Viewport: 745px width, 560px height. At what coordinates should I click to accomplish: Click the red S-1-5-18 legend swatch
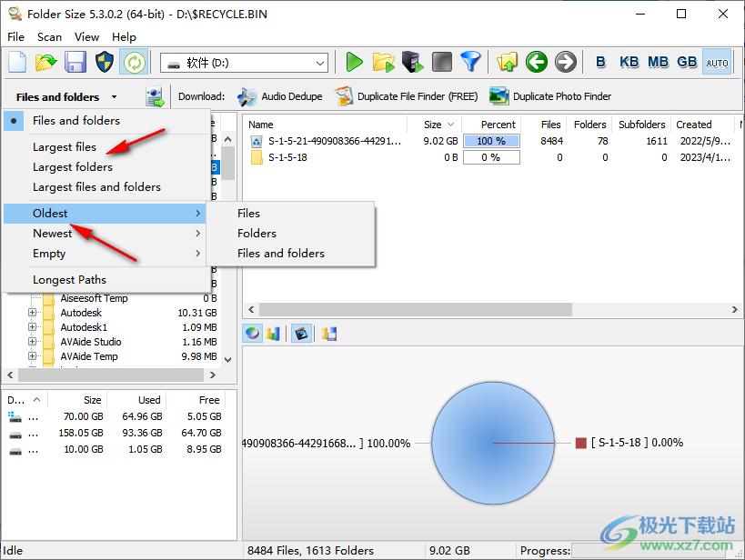click(580, 443)
